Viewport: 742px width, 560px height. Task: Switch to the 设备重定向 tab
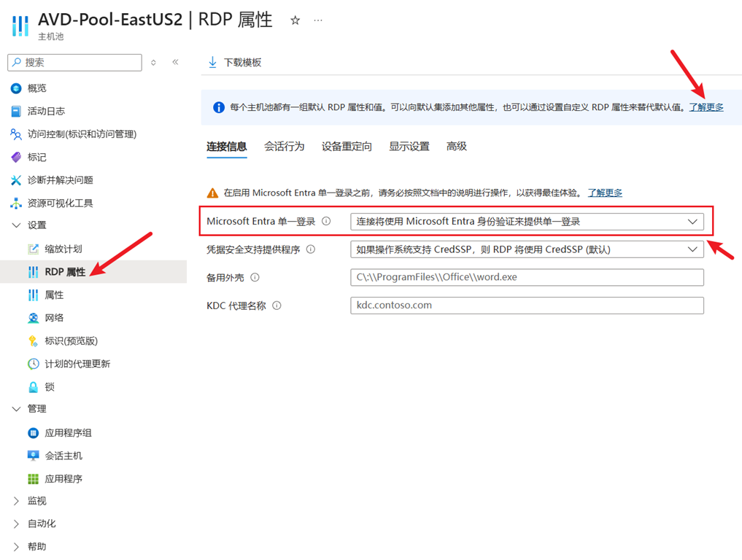click(x=347, y=147)
